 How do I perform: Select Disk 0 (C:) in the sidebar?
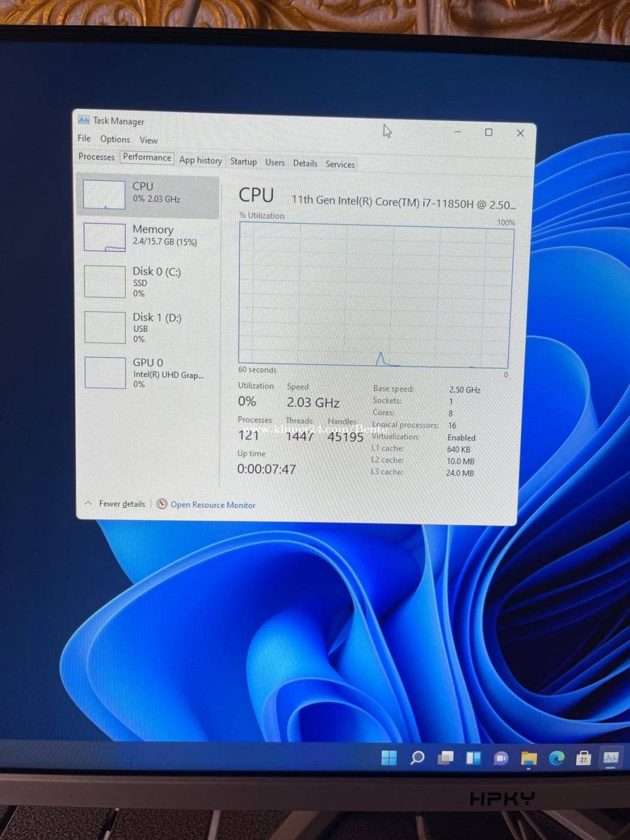[148, 281]
